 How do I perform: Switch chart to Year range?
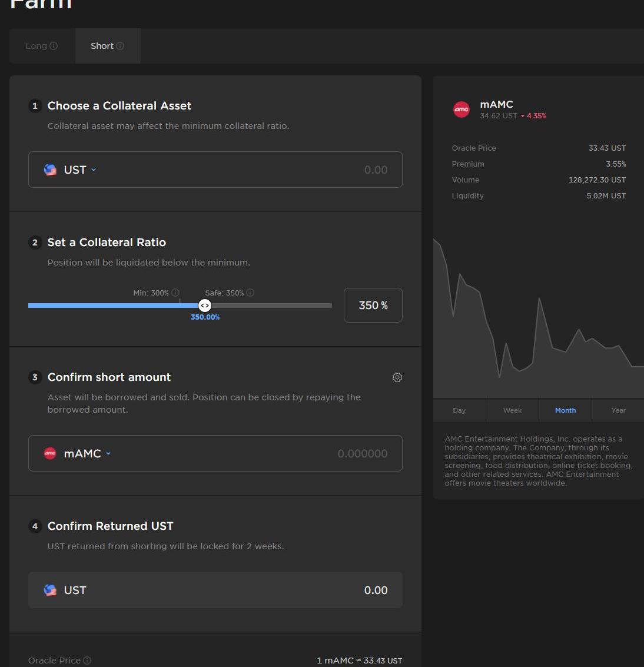click(618, 410)
